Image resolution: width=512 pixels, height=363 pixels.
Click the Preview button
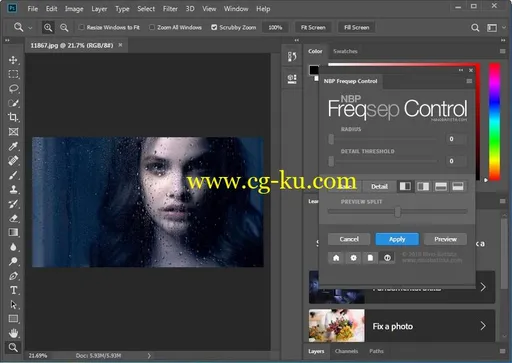tap(445, 239)
